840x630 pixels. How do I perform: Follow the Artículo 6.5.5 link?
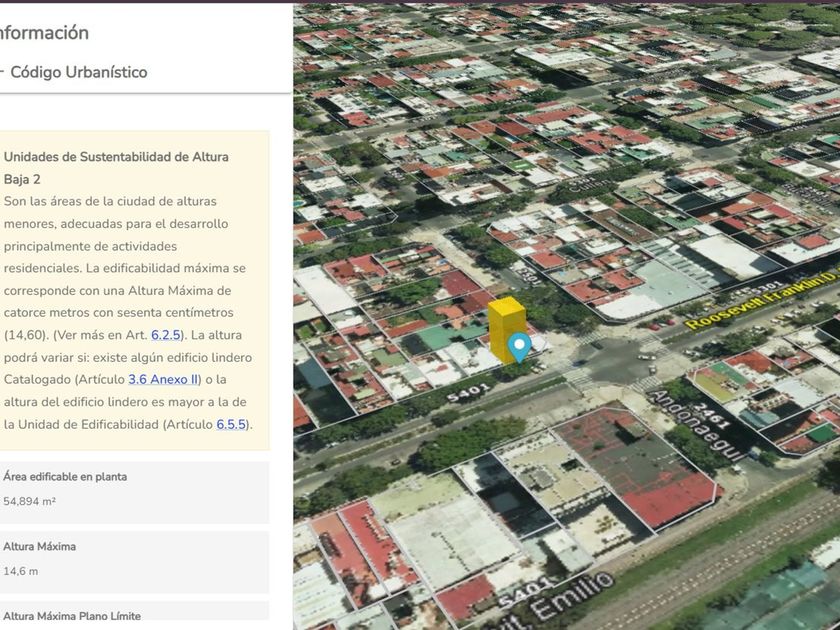pyautogui.click(x=231, y=424)
